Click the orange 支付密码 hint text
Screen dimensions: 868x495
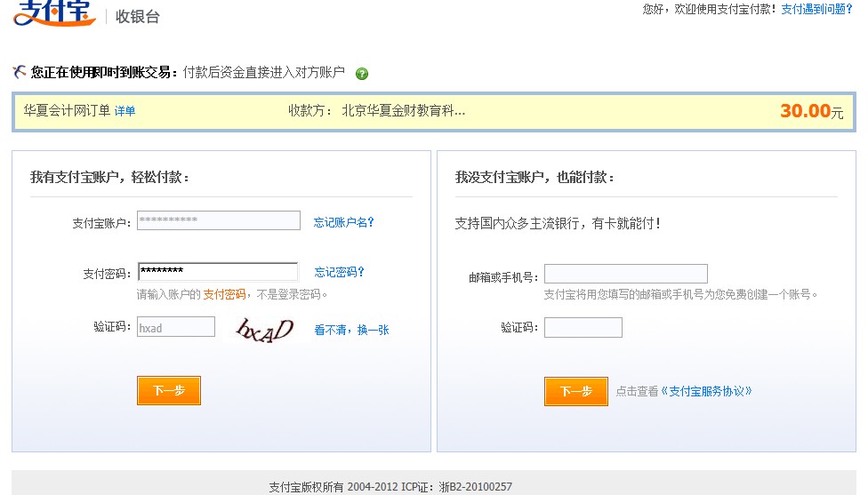pyautogui.click(x=224, y=294)
